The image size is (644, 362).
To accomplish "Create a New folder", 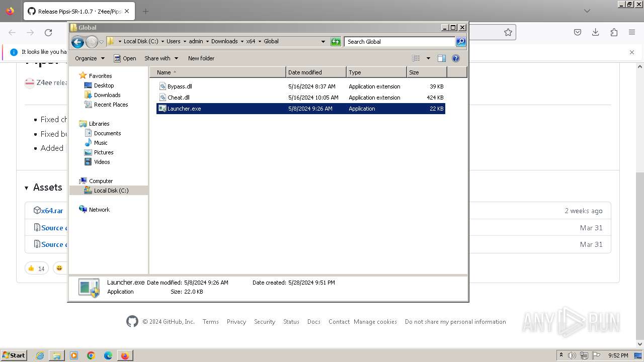I will pyautogui.click(x=201, y=58).
